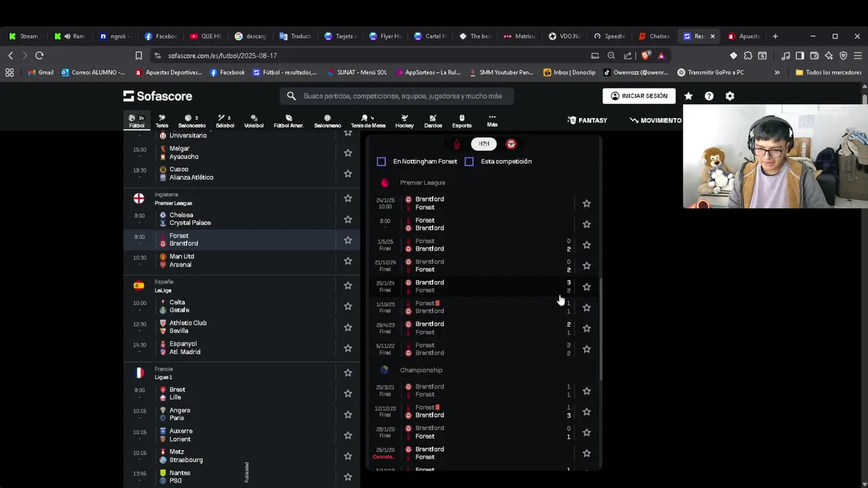Image resolution: width=868 pixels, height=488 pixels.
Task: Open a new browser tab
Action: point(775,37)
